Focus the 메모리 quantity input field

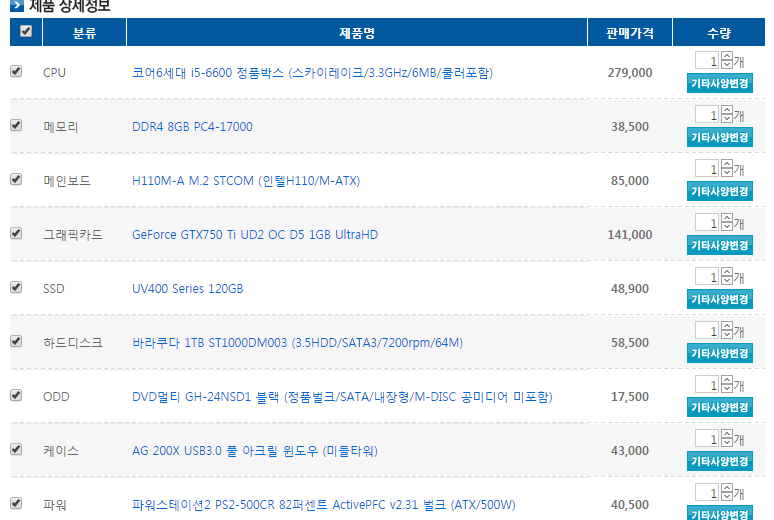pyautogui.click(x=707, y=114)
